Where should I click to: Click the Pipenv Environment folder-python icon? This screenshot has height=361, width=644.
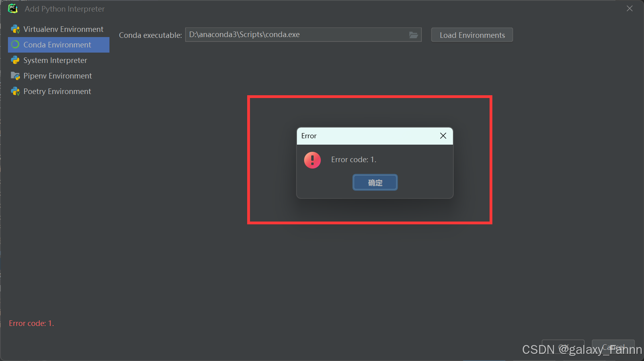(x=15, y=76)
